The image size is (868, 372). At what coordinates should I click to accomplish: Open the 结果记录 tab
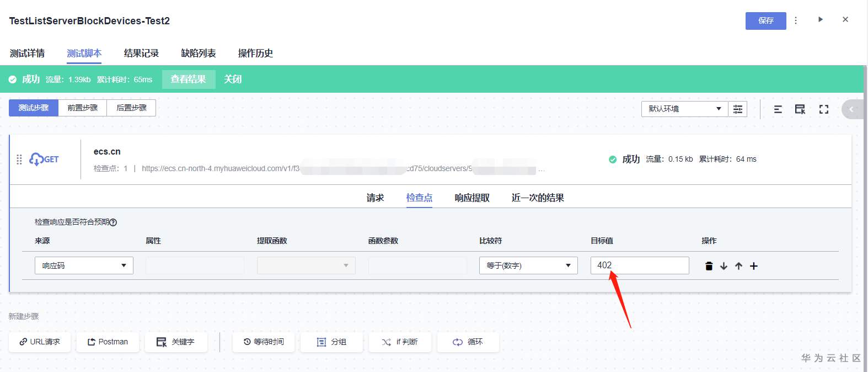click(x=141, y=53)
